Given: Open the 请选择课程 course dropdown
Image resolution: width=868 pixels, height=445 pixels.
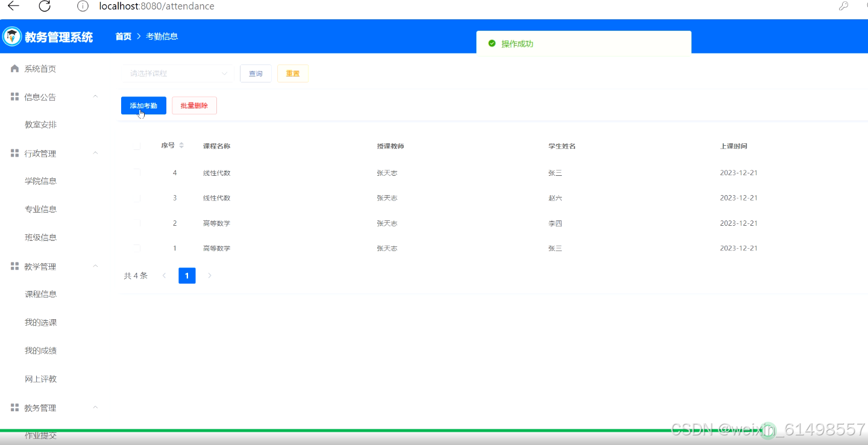Looking at the screenshot, I should point(178,73).
